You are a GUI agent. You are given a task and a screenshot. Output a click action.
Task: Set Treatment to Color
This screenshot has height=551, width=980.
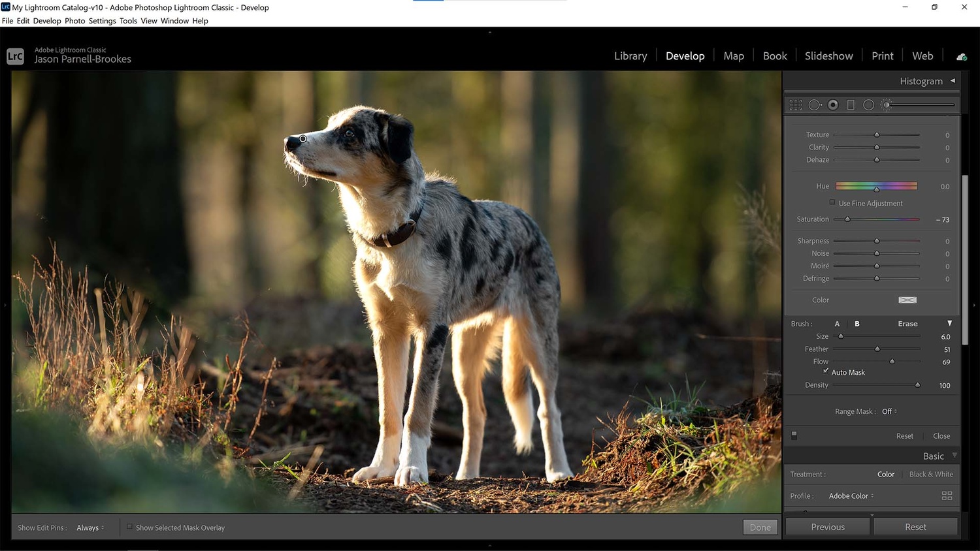886,475
